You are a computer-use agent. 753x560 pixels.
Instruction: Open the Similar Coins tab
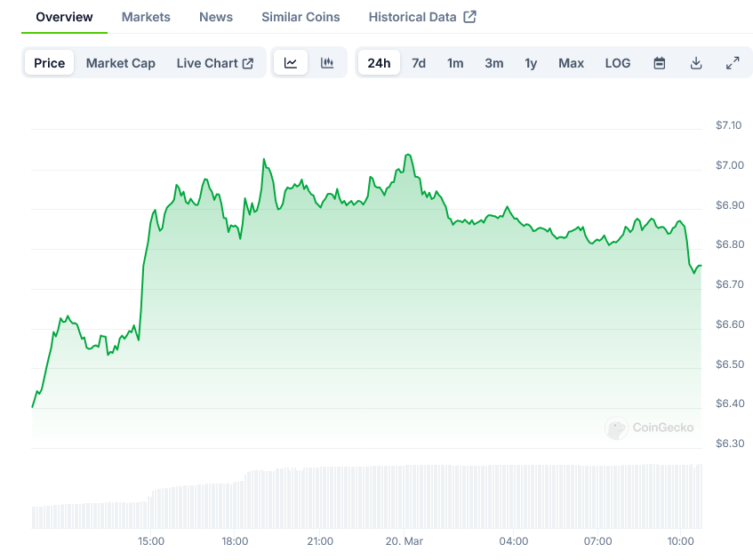(300, 17)
